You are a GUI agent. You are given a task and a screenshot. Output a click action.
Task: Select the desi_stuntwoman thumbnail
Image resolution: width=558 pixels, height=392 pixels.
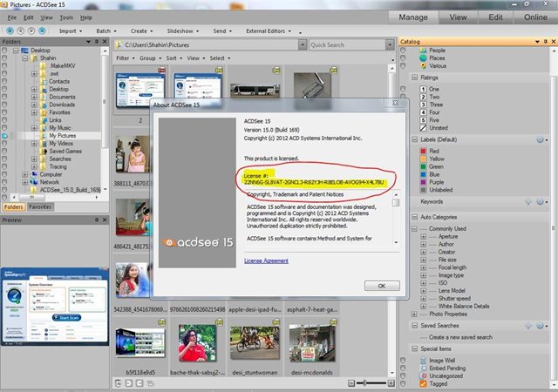tap(255, 343)
